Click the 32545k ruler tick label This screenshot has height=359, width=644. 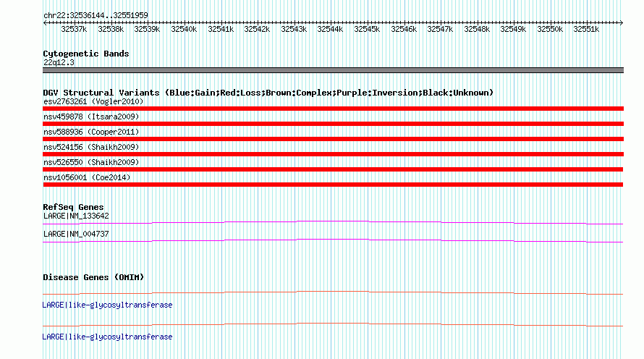(367, 29)
